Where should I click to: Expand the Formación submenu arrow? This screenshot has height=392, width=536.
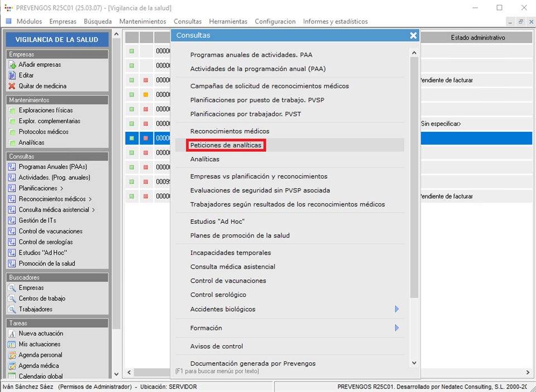(397, 328)
